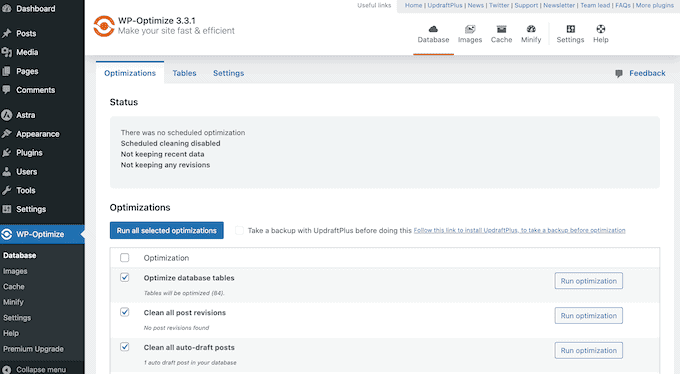Open the Home useful link
Viewport: 680px width, 374px height.
click(413, 5)
